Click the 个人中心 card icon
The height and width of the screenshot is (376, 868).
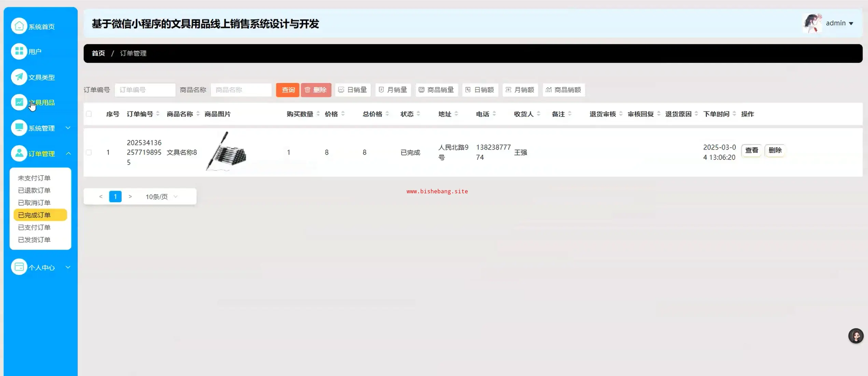pyautogui.click(x=19, y=267)
